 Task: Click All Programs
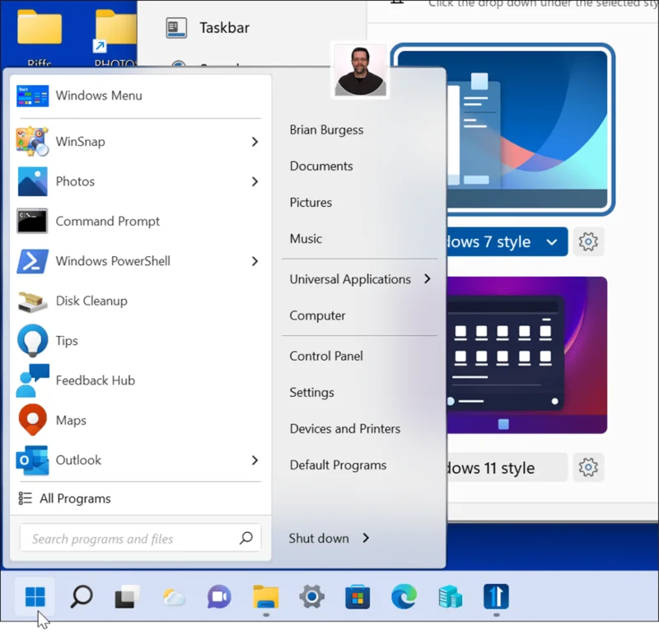(75, 498)
